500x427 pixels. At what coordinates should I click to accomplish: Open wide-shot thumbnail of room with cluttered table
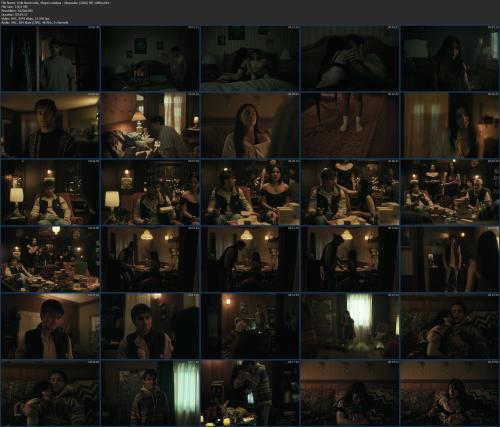(x=50, y=259)
